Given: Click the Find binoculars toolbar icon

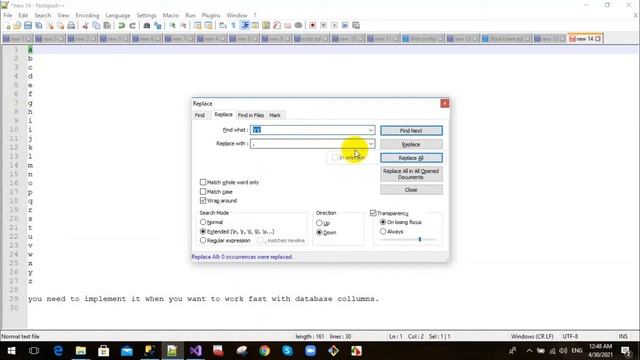Looking at the screenshot, I should 147,25.
